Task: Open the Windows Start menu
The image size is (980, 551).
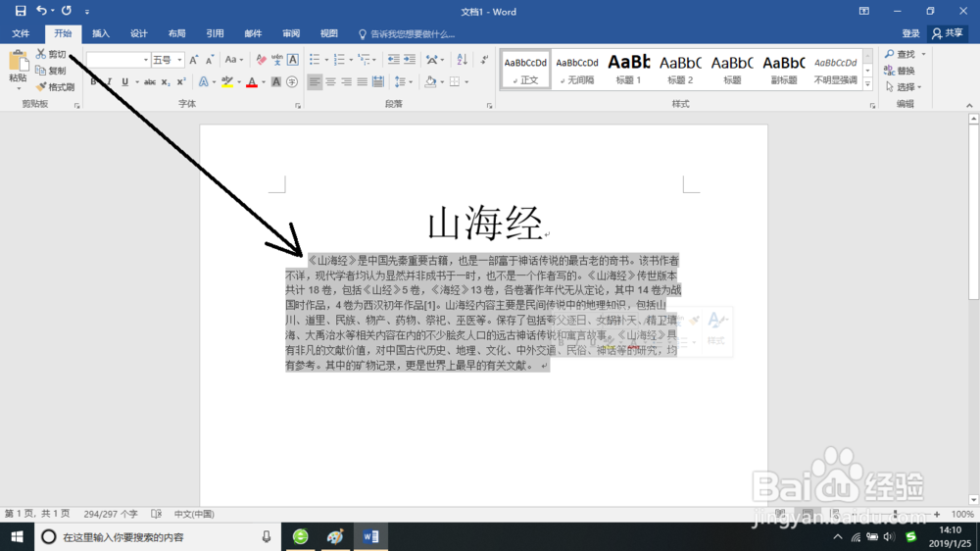Action: pyautogui.click(x=17, y=536)
